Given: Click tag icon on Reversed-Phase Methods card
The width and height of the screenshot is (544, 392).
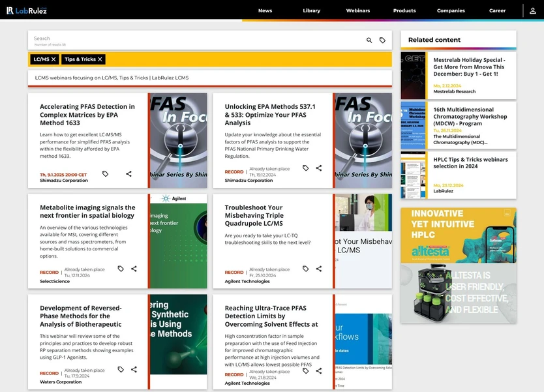Looking at the screenshot, I should [x=121, y=369].
